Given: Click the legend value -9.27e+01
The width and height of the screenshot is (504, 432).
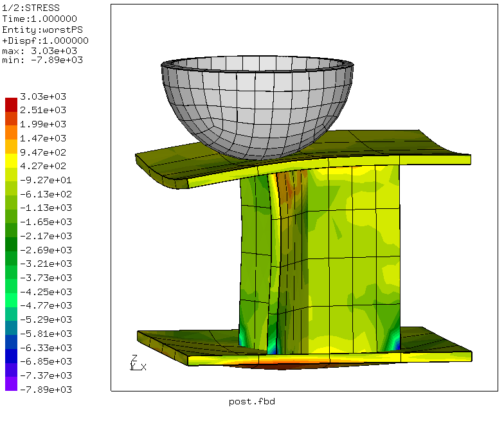Looking at the screenshot, I should pos(46,180).
